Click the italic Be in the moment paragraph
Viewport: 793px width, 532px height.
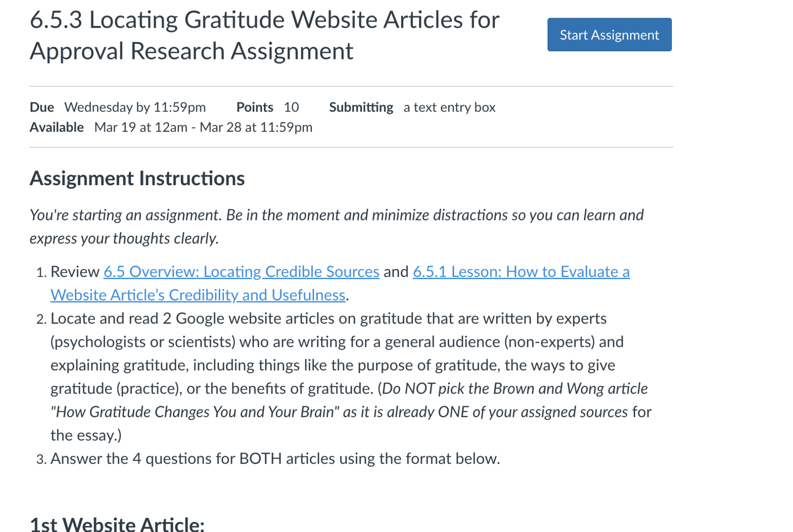(336, 226)
